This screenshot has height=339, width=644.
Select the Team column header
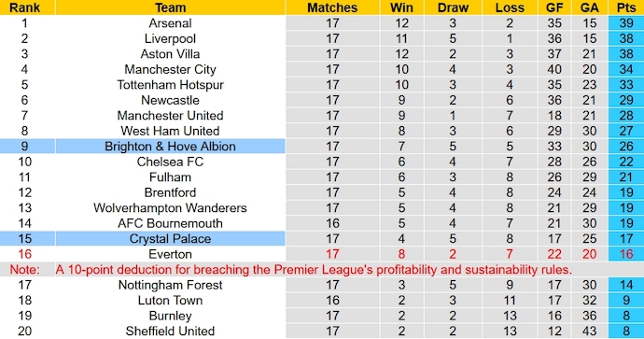(x=170, y=7)
